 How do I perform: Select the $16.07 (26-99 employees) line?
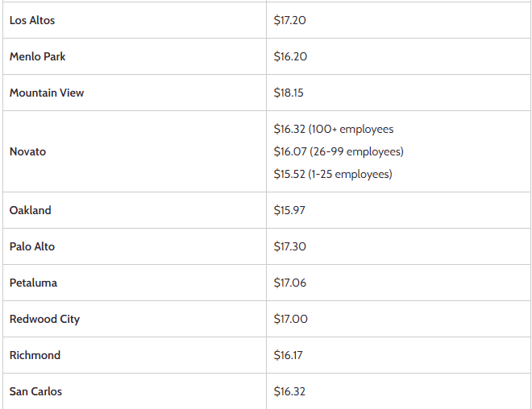339,151
